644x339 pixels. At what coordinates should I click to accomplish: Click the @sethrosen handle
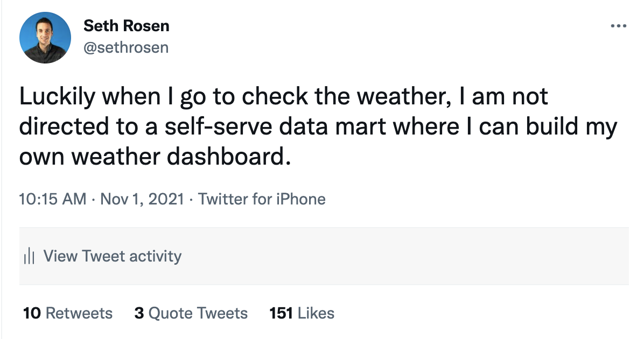tap(126, 47)
